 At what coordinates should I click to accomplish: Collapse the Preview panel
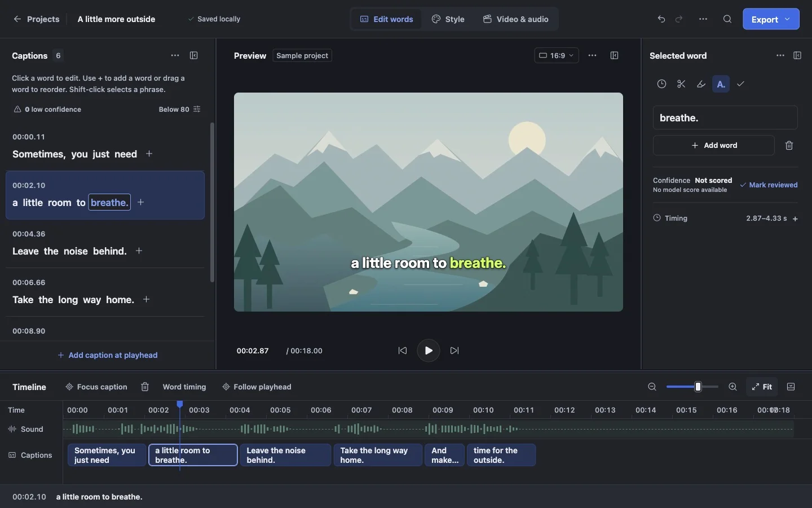pyautogui.click(x=615, y=55)
